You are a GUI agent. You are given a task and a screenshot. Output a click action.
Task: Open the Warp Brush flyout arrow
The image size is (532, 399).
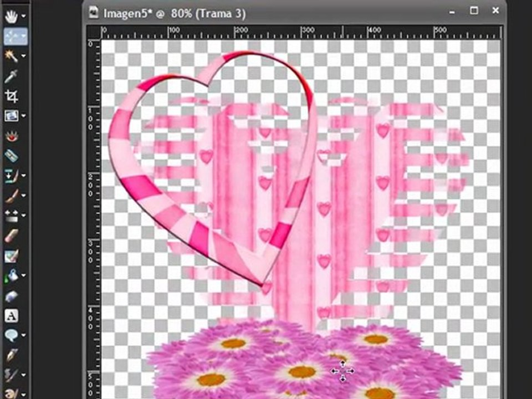tap(23, 375)
